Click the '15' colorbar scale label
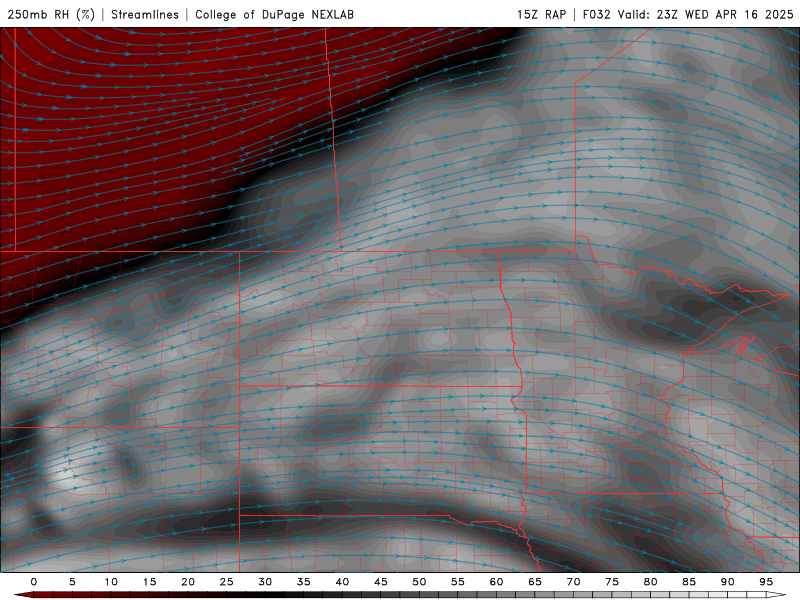The width and height of the screenshot is (800, 600). click(149, 582)
